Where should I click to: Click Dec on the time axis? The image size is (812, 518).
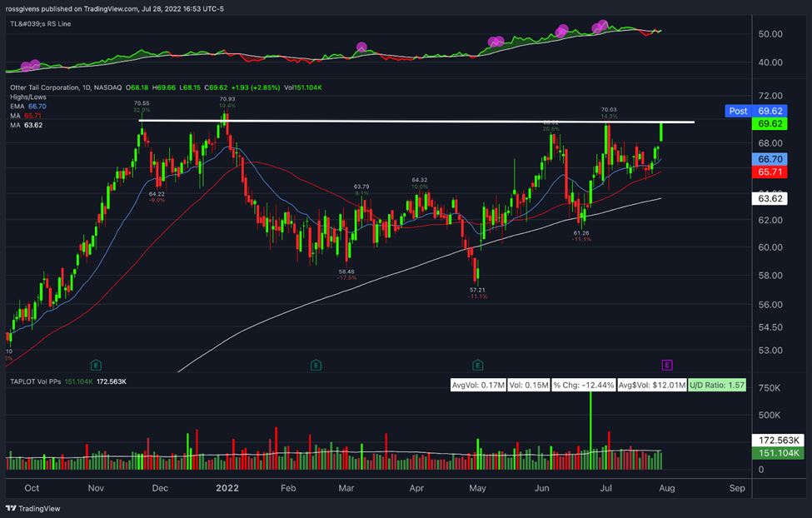point(160,488)
